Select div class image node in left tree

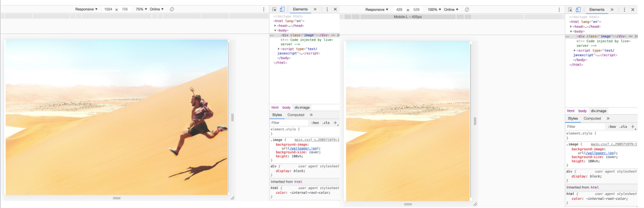click(305, 35)
